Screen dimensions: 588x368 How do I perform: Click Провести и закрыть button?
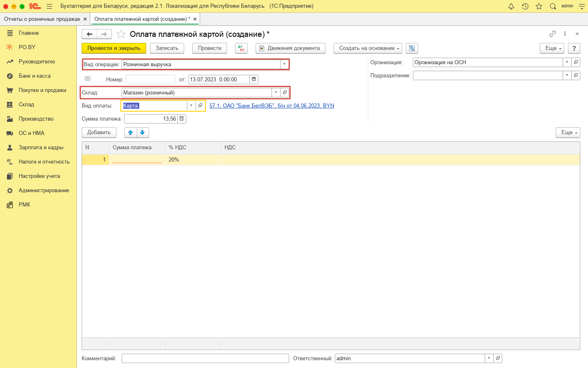coord(114,48)
